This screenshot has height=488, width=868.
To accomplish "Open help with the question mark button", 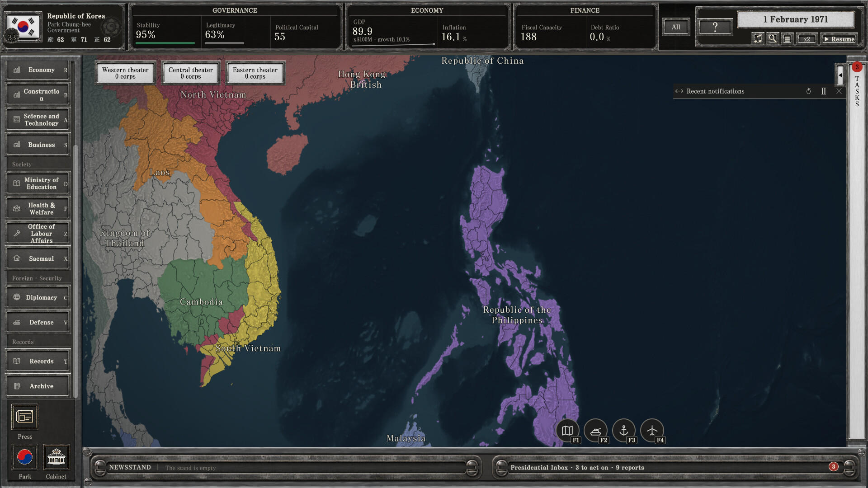I will 715,27.
